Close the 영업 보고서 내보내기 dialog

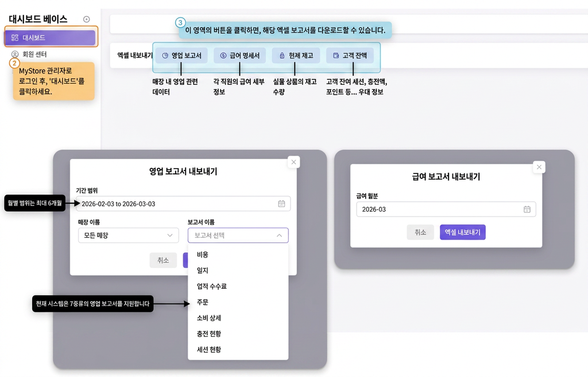point(293,162)
